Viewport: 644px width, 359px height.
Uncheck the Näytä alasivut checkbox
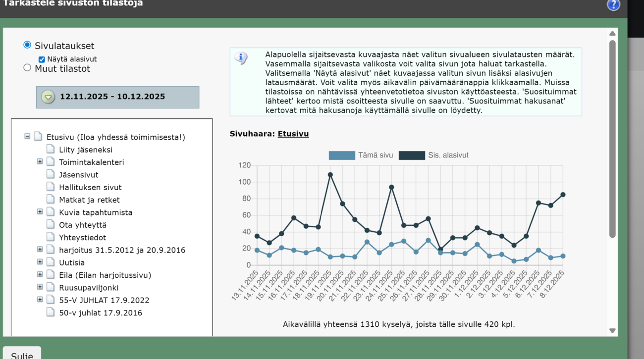(x=42, y=59)
